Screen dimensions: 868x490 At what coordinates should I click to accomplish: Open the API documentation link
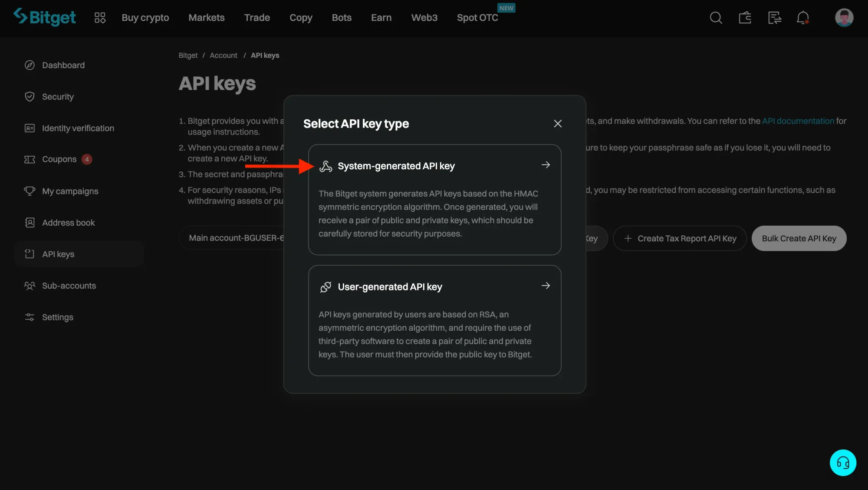[798, 121]
